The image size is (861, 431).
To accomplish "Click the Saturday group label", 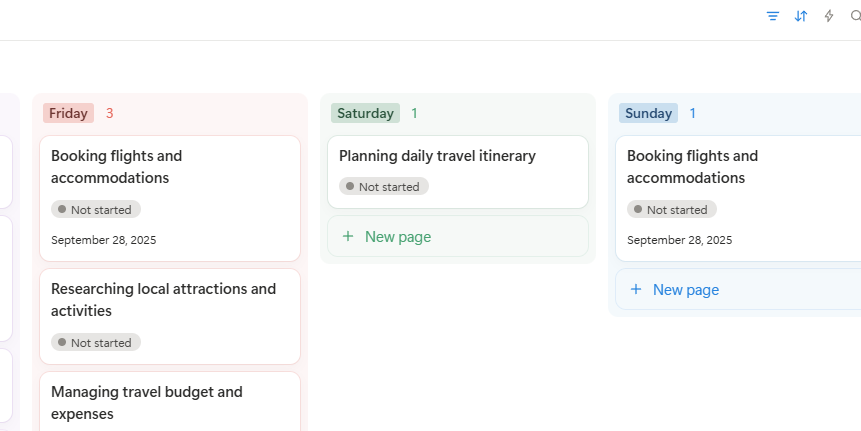I will click(x=365, y=113).
